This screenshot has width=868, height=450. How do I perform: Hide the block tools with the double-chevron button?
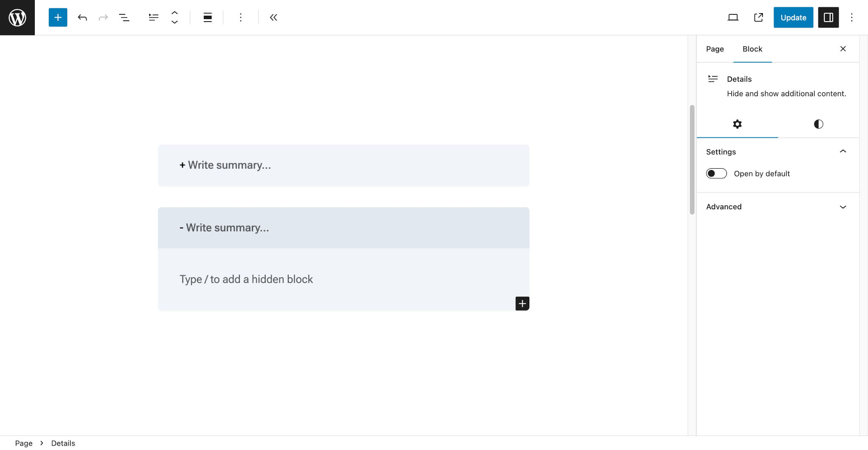pos(273,17)
